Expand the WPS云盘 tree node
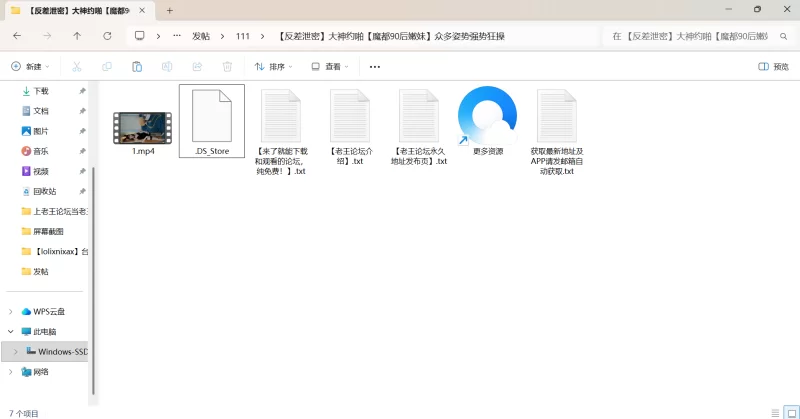The height and width of the screenshot is (419, 800). [11, 311]
